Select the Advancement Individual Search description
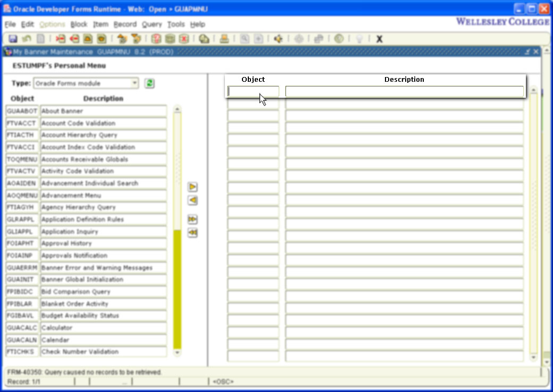This screenshot has height=392, width=553. (103, 183)
